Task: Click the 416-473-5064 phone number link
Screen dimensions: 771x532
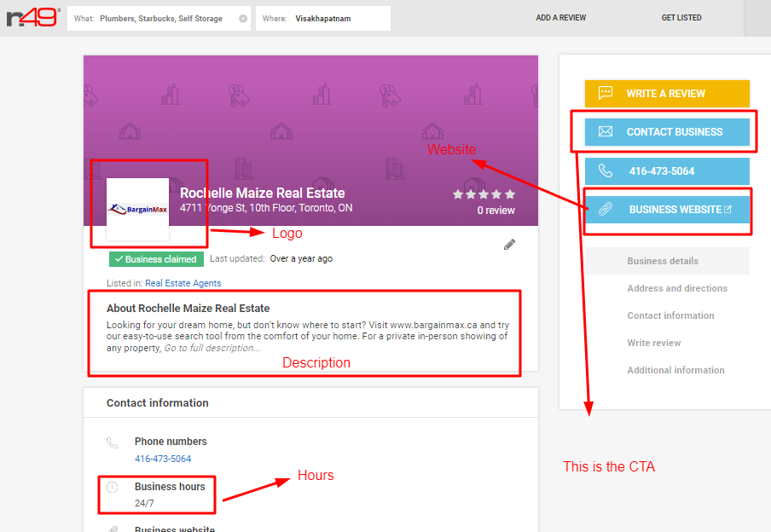Action: [x=163, y=459]
